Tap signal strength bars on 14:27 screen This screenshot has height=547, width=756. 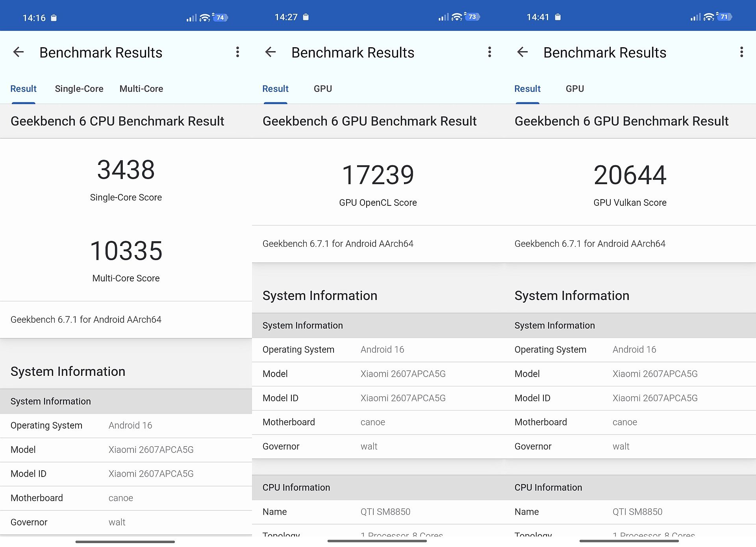(443, 17)
